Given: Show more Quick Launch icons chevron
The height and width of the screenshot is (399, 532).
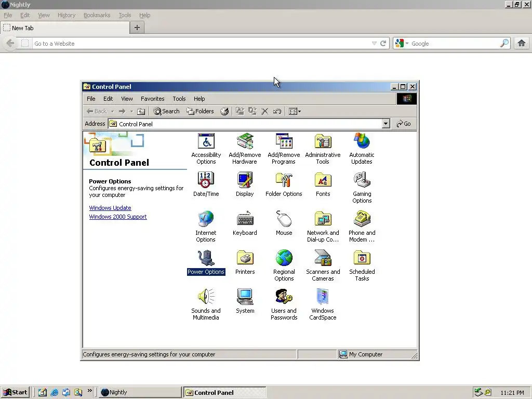Looking at the screenshot, I should (89, 391).
